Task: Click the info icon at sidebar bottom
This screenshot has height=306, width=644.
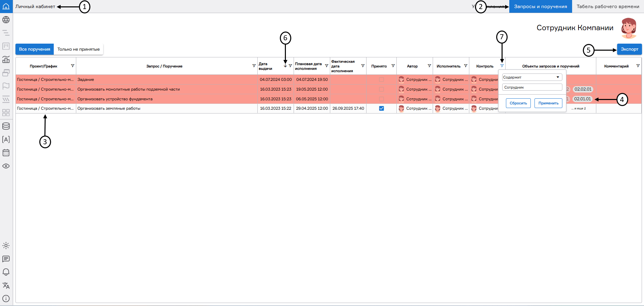Action: tap(6, 299)
